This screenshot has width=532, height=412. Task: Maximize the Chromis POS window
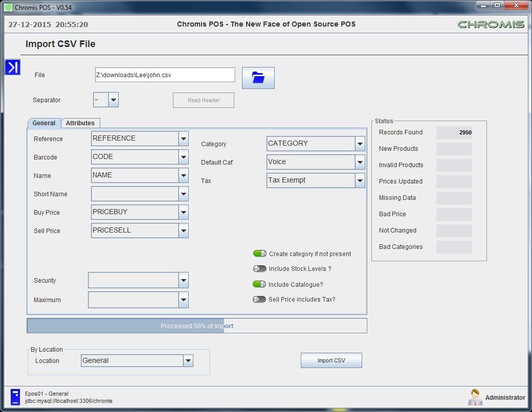pyautogui.click(x=497, y=6)
